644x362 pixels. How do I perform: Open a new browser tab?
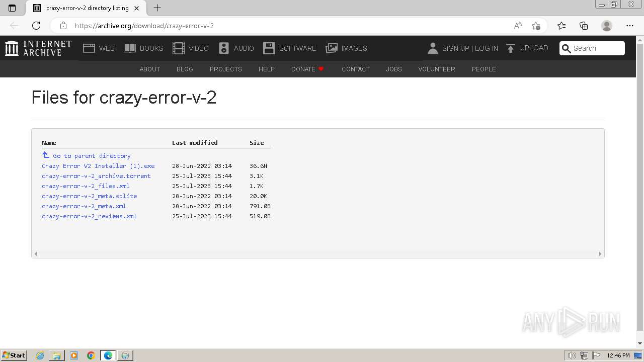point(157,8)
